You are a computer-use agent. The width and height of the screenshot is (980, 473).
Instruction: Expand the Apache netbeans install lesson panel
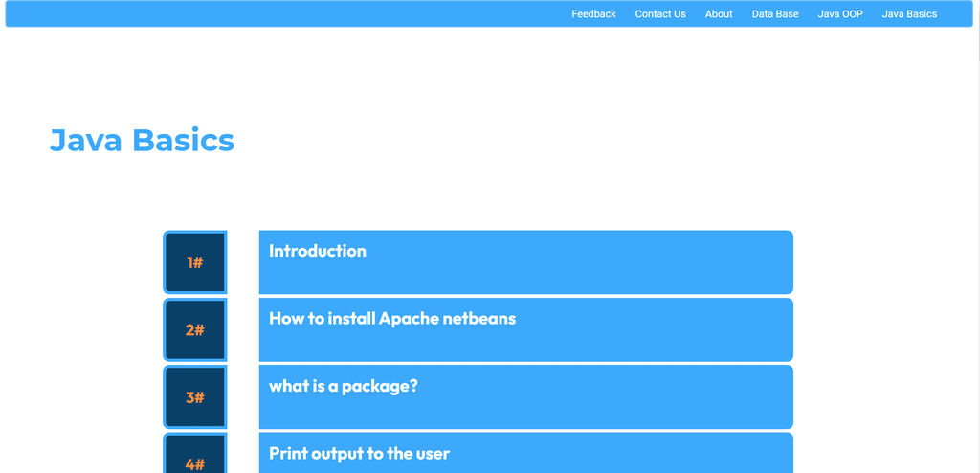pos(526,329)
